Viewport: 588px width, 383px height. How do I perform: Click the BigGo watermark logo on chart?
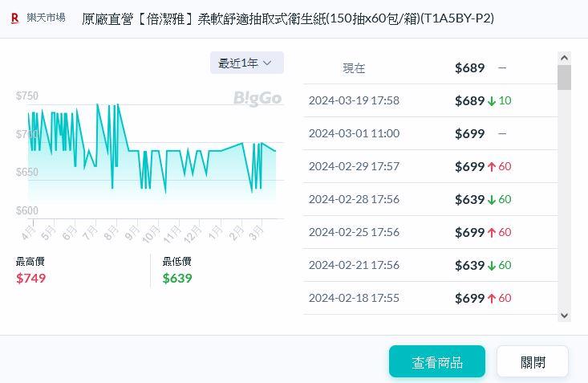click(258, 98)
